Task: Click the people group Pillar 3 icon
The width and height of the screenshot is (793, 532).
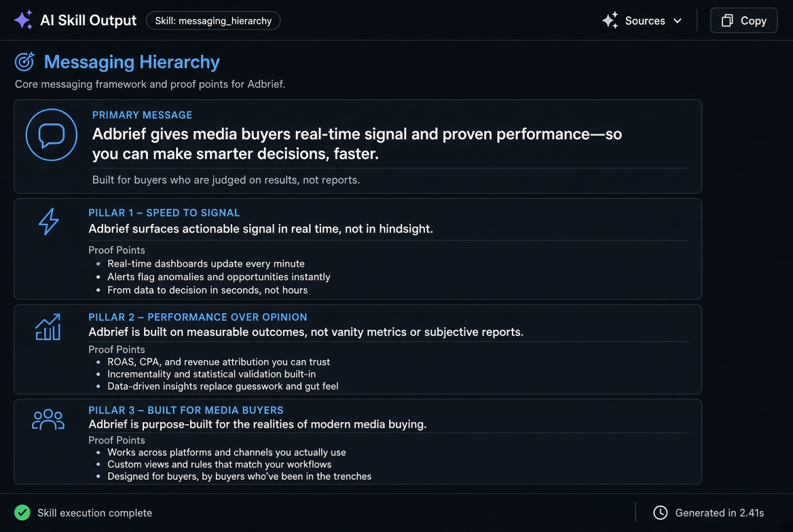Action: (x=48, y=420)
